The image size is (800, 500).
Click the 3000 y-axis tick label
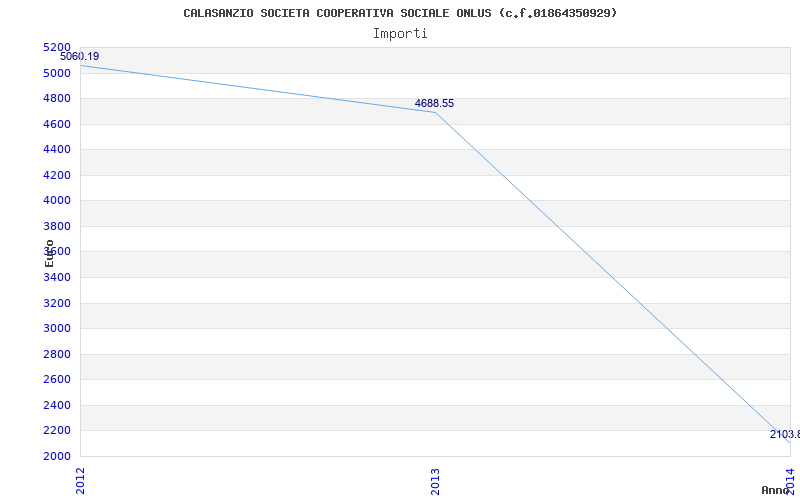coord(57,329)
